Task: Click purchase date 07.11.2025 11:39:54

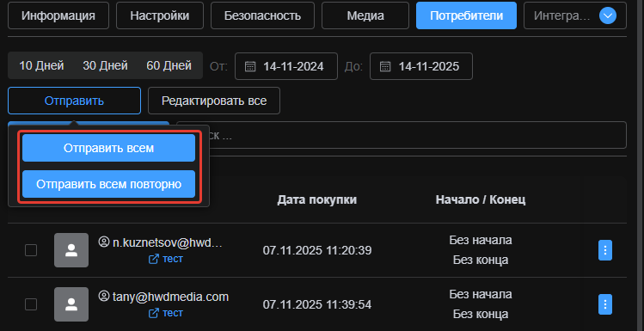Action: click(317, 304)
